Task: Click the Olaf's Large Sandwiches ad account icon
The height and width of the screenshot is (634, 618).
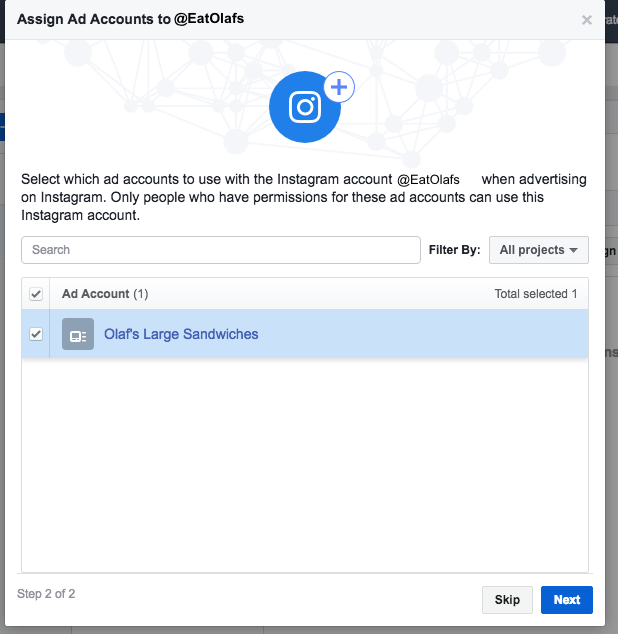Action: pos(78,334)
